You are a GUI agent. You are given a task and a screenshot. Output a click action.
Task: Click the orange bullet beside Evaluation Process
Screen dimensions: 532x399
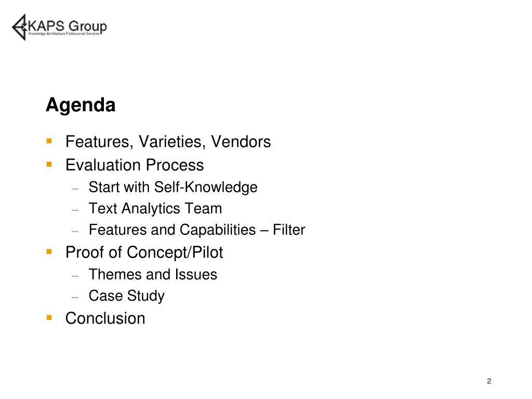49,165
